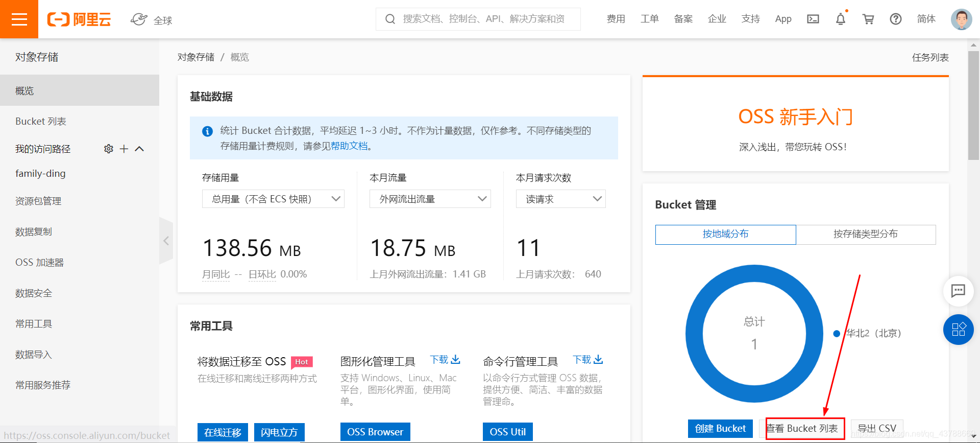Open 企业 in the top navigation
The height and width of the screenshot is (443, 980).
[717, 19]
